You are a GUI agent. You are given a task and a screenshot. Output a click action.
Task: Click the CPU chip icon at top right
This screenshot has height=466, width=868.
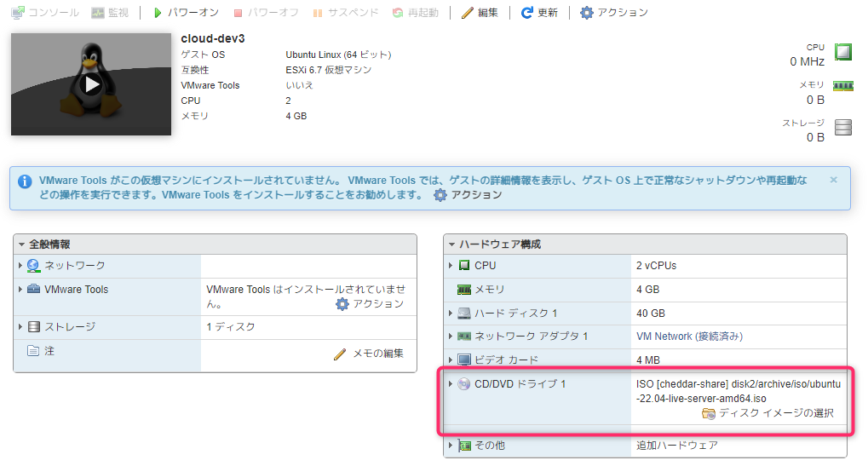click(x=842, y=52)
